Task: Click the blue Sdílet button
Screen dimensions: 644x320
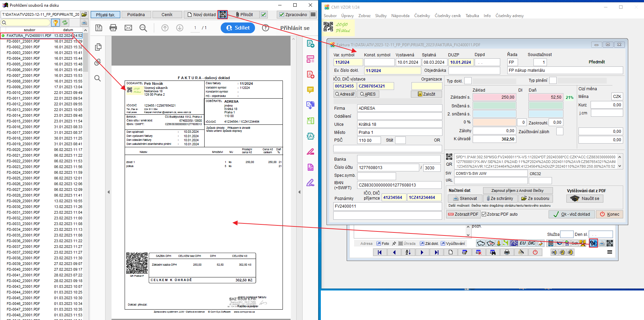Action: [x=238, y=28]
